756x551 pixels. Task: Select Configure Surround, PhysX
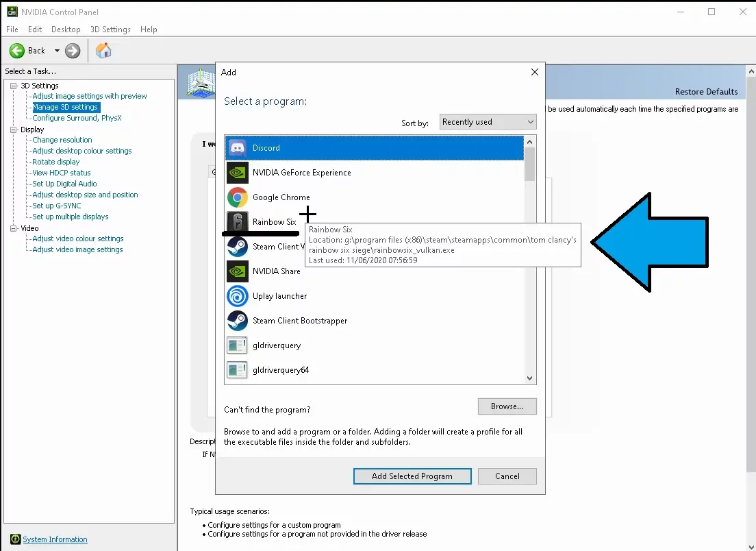77,118
